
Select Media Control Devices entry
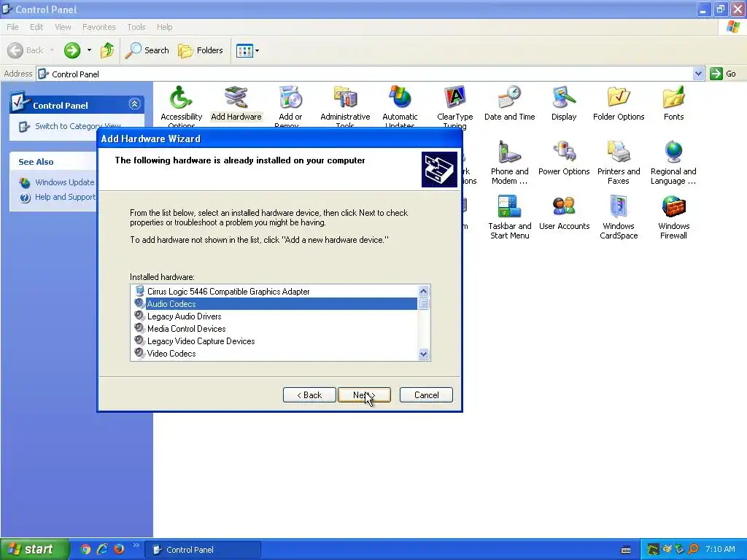point(186,329)
